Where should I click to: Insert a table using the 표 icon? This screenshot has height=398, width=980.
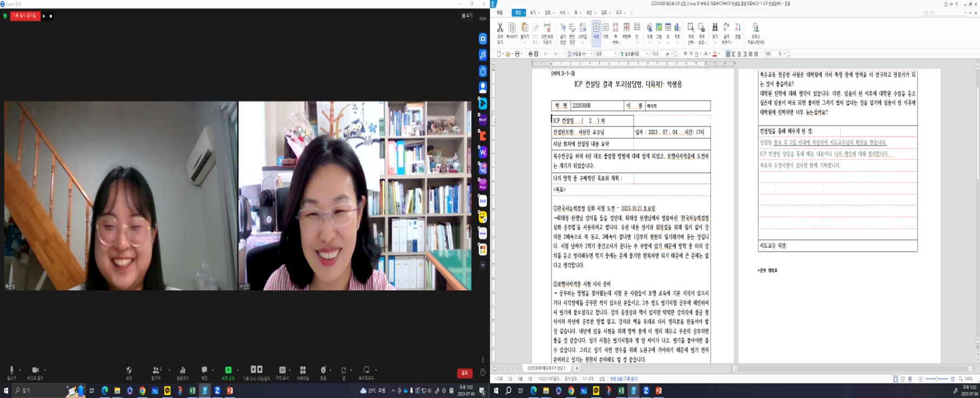coord(668,28)
